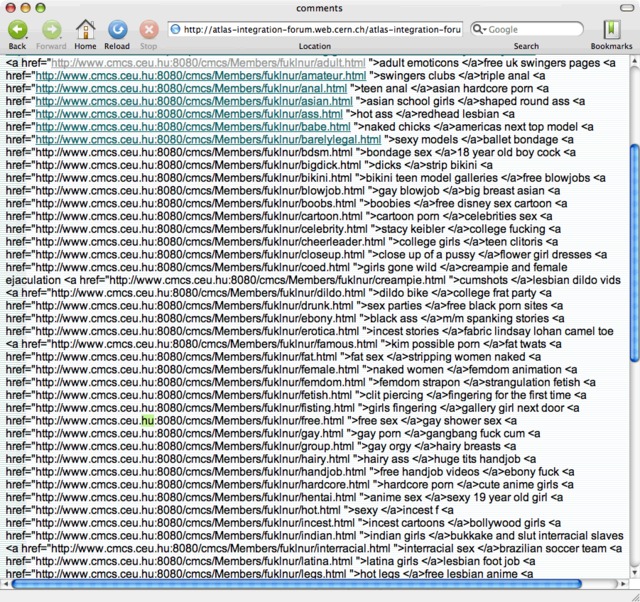Reload the page with the blue Reload icon
The image size is (640, 602).
(x=118, y=29)
